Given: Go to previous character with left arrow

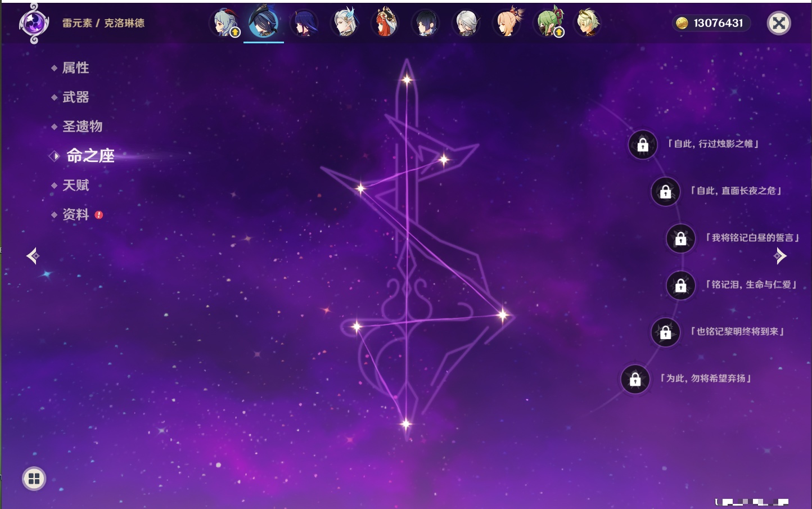Looking at the screenshot, I should (33, 256).
